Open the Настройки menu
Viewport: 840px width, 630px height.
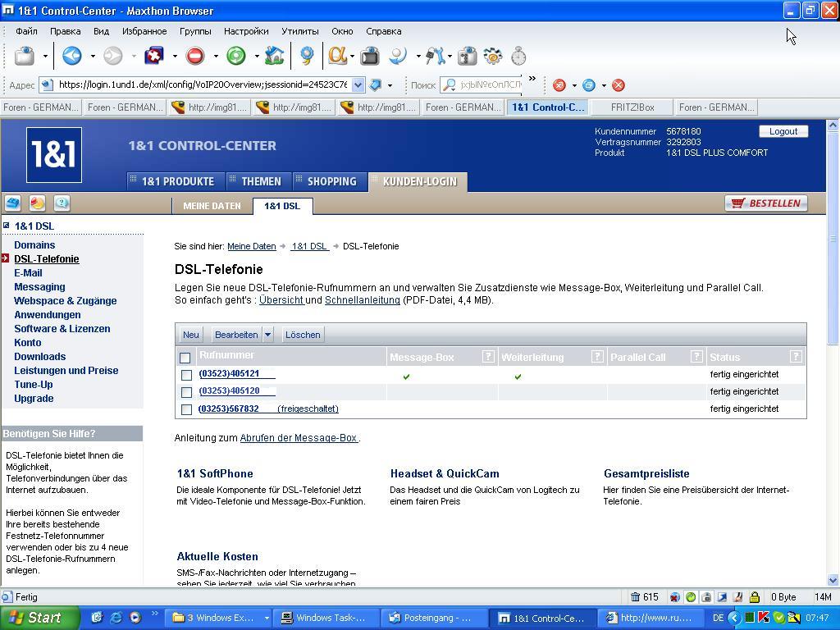click(x=246, y=31)
